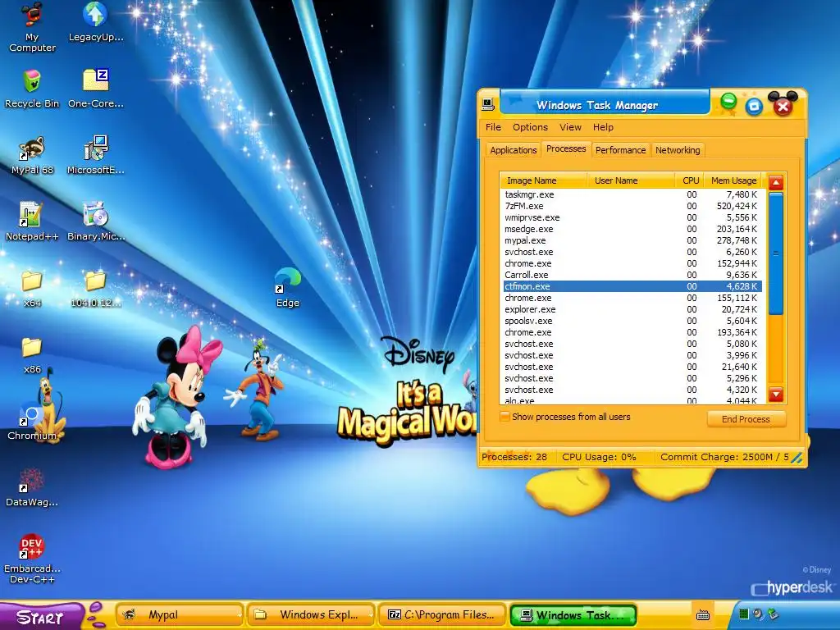Click the safely remove hardware tray icon
The height and width of the screenshot is (630, 840).
(773, 614)
